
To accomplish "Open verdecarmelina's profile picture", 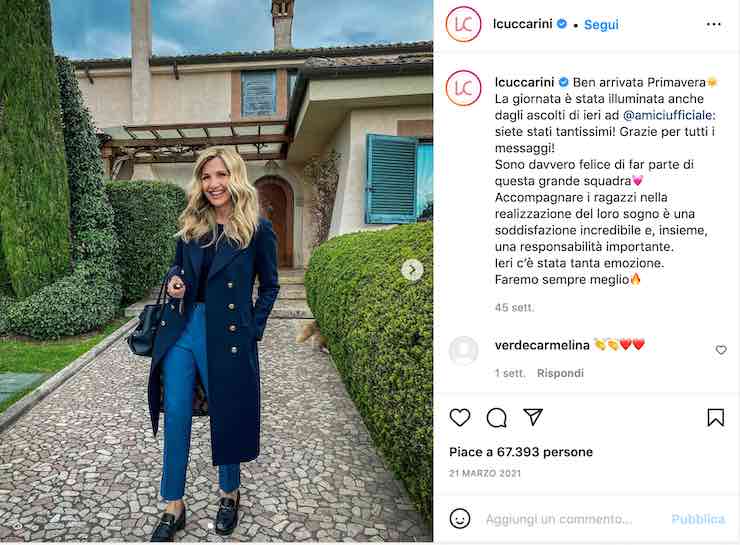I will 463,351.
